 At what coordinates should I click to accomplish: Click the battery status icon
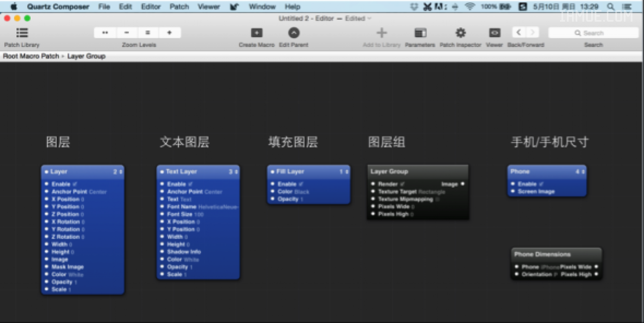(x=505, y=7)
